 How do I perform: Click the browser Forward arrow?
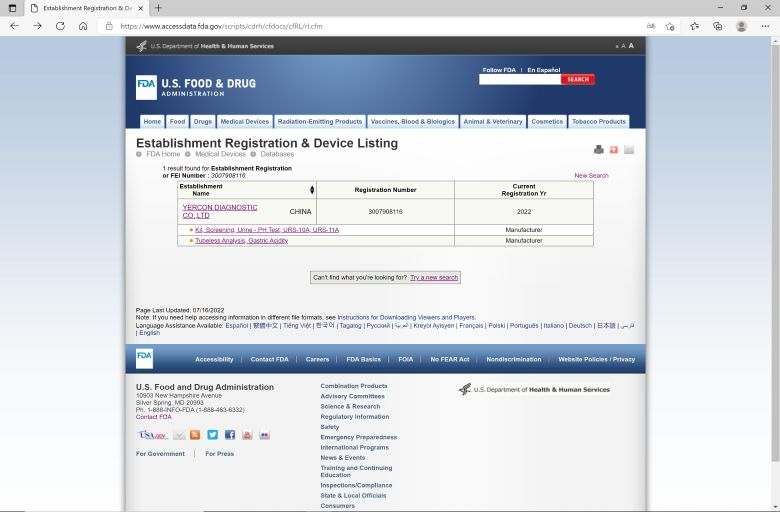(37, 26)
